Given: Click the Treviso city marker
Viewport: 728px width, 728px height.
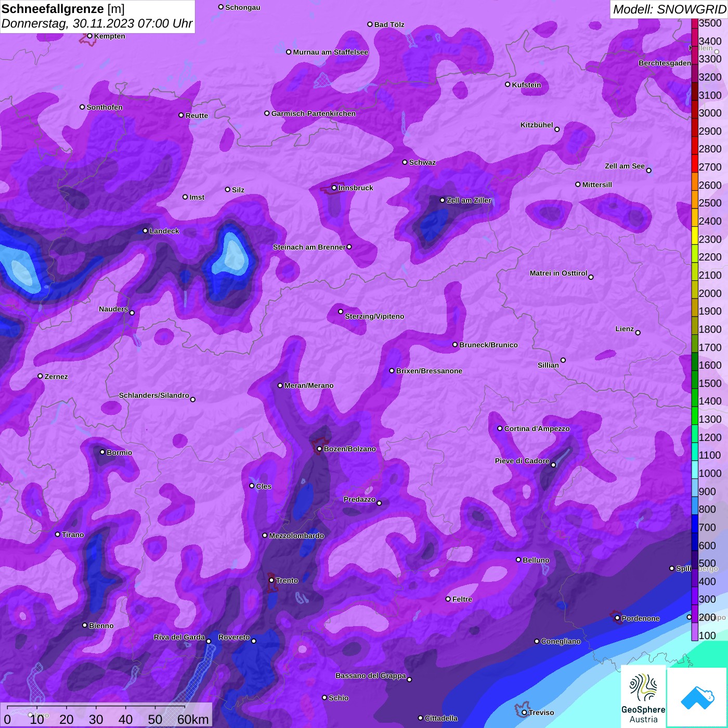Looking at the screenshot, I should pyautogui.click(x=524, y=712).
